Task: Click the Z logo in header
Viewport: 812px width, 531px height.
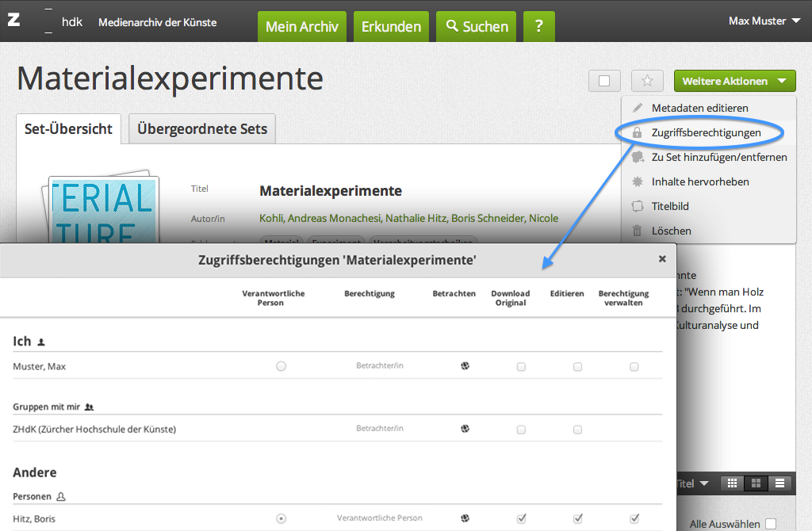Action: (x=13, y=21)
